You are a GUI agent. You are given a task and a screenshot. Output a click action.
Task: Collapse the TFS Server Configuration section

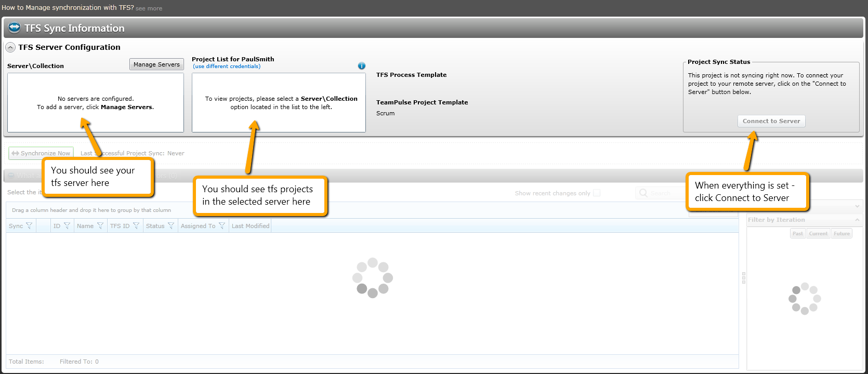tap(10, 47)
